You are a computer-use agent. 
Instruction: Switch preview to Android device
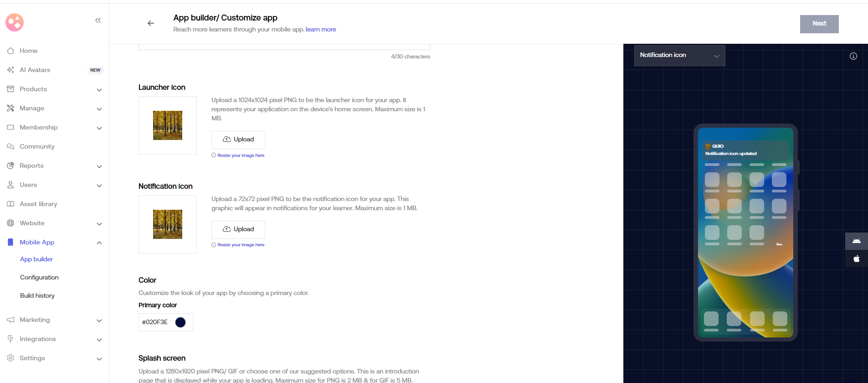tap(856, 241)
